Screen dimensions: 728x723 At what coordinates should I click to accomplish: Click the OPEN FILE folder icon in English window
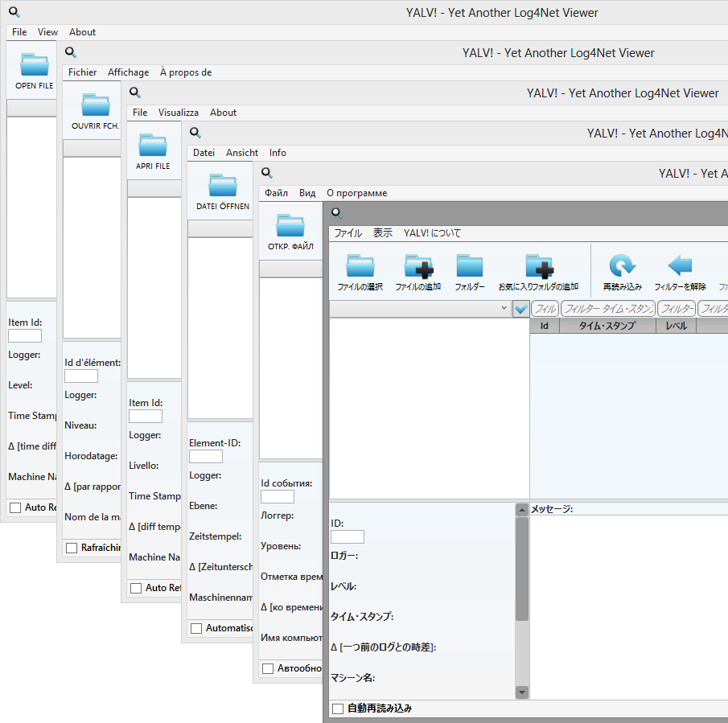click(35, 64)
